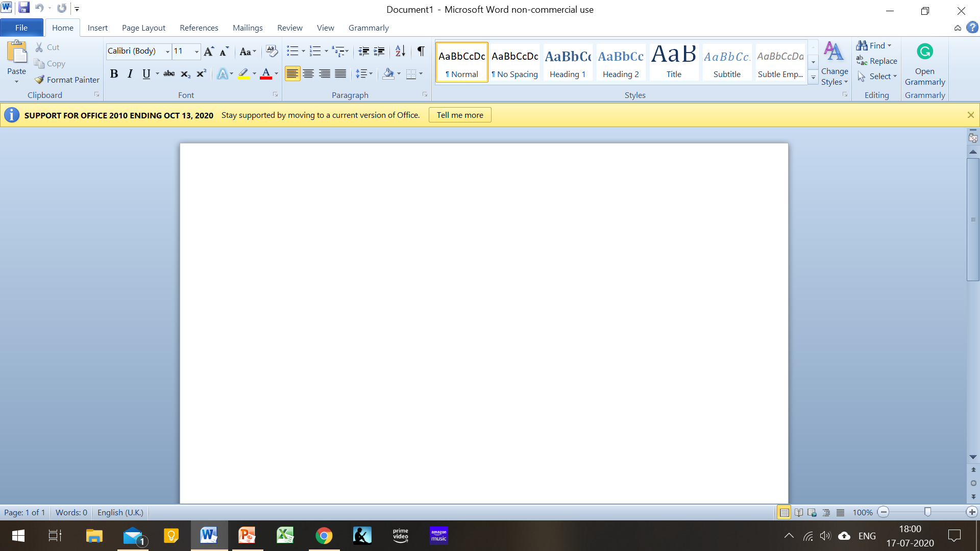The height and width of the screenshot is (551, 980).
Task: Click the Format Painter brush icon
Action: coord(40,80)
